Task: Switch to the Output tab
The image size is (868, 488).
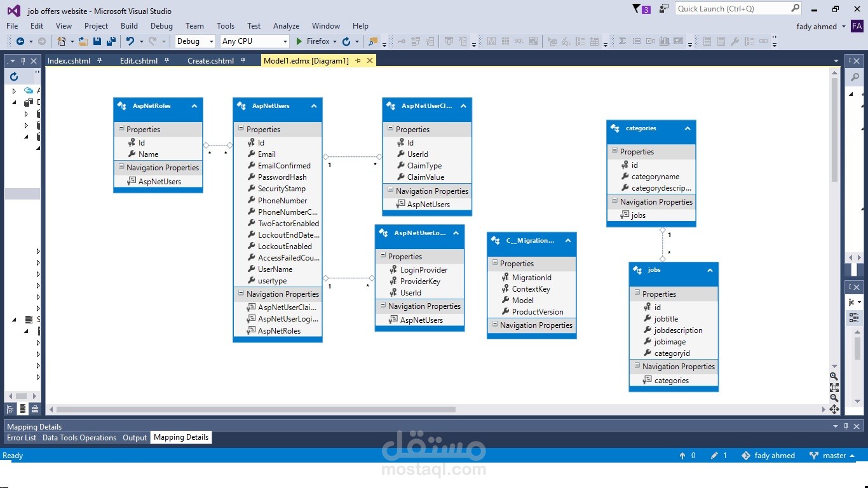Action: click(x=135, y=438)
